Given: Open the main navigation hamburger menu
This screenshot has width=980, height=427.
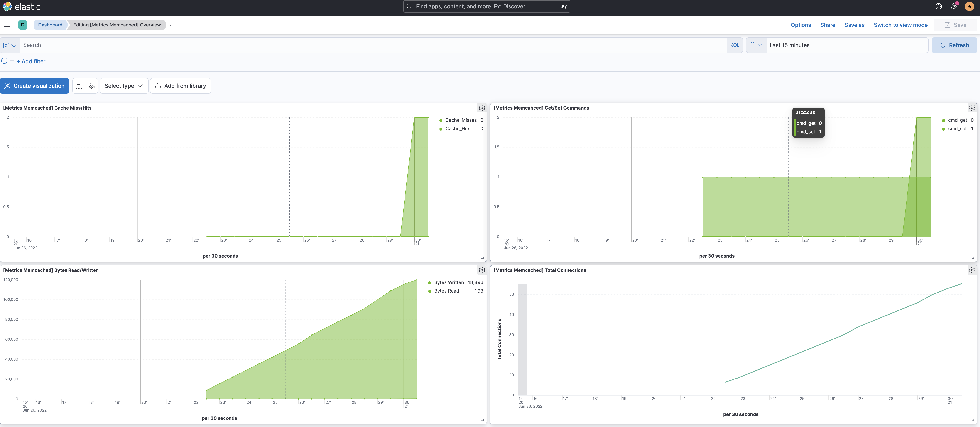Looking at the screenshot, I should click(8, 25).
